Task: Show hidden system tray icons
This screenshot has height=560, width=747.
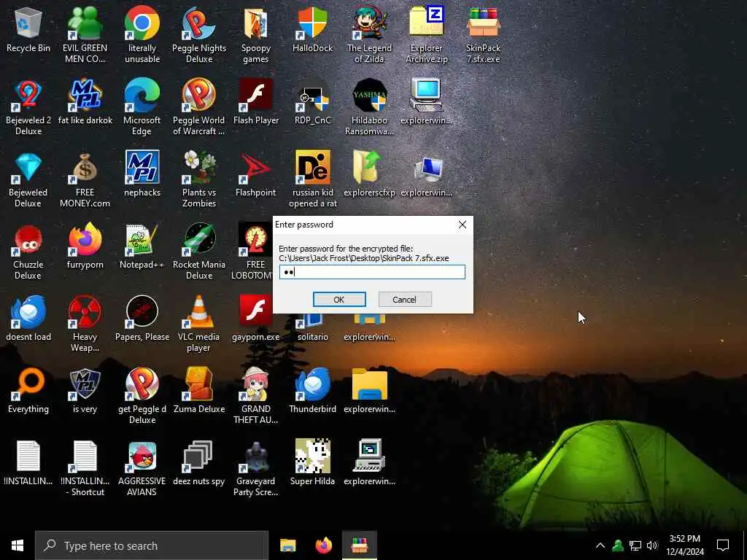Action: coord(600,545)
